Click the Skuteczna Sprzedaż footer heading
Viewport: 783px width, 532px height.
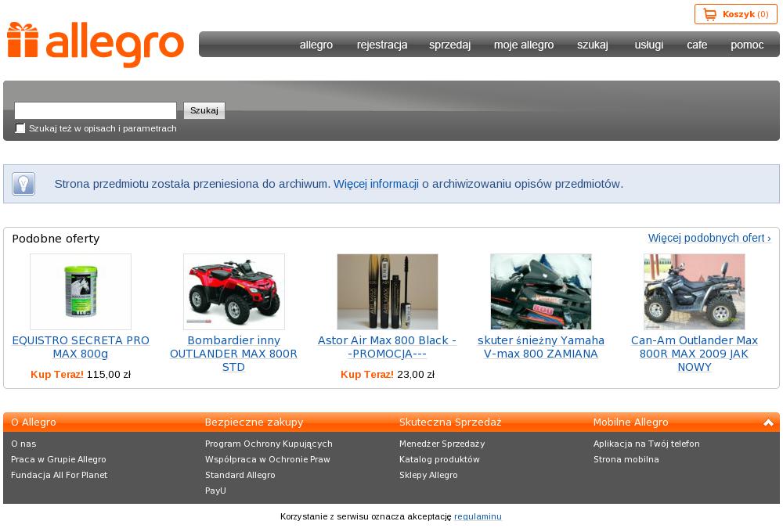coord(450,422)
